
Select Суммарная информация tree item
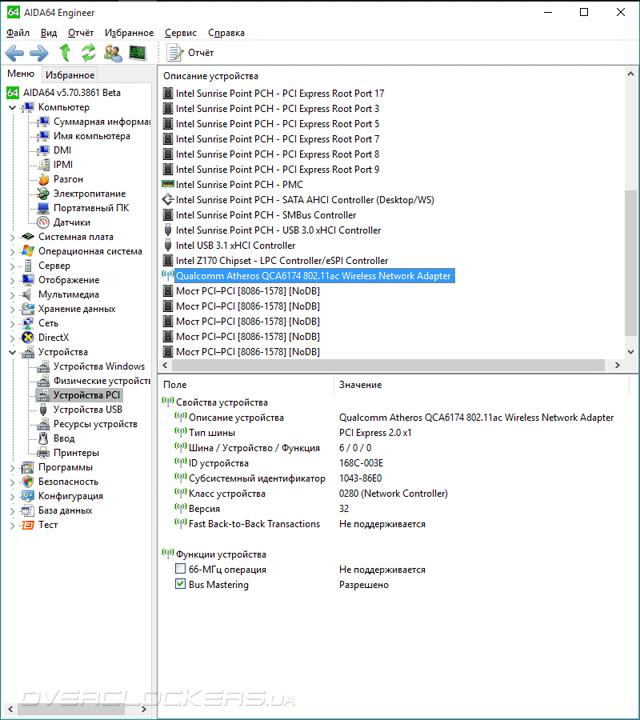click(102, 122)
